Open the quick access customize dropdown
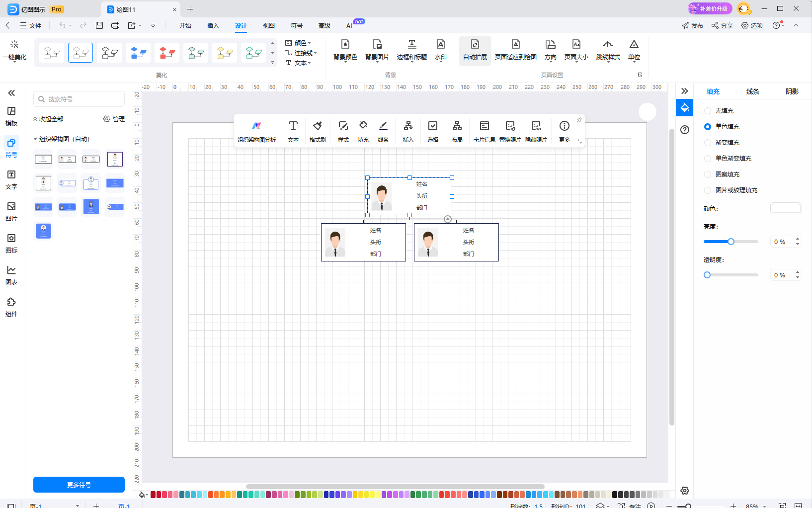The image size is (812, 508). (x=153, y=25)
